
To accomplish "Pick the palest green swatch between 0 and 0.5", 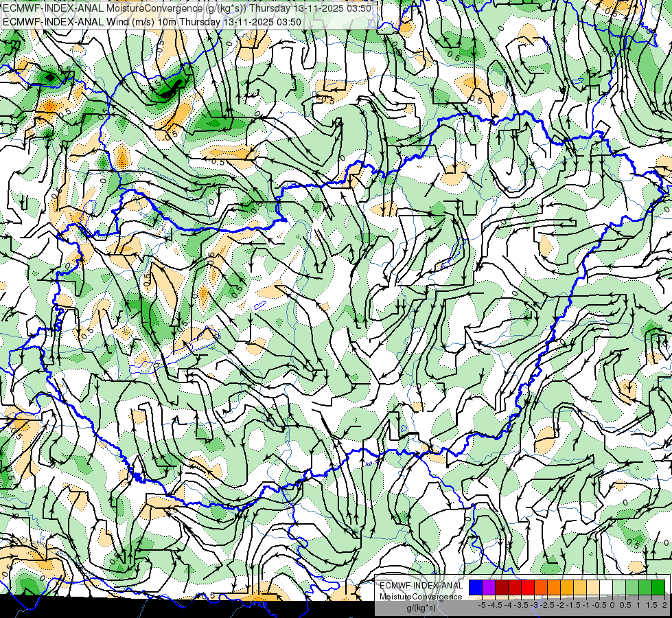I will (x=619, y=587).
